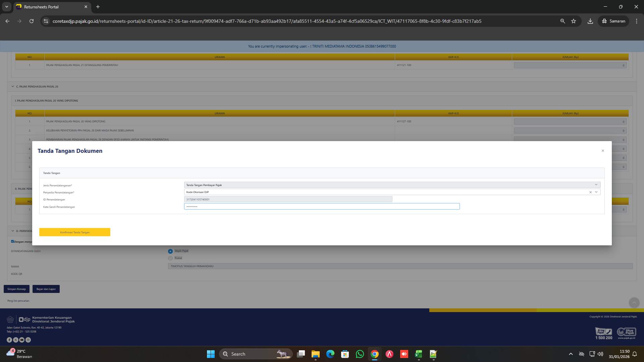Toggle the Dengan menyadari declaration checkbox
The image size is (644, 362).
click(x=12, y=241)
